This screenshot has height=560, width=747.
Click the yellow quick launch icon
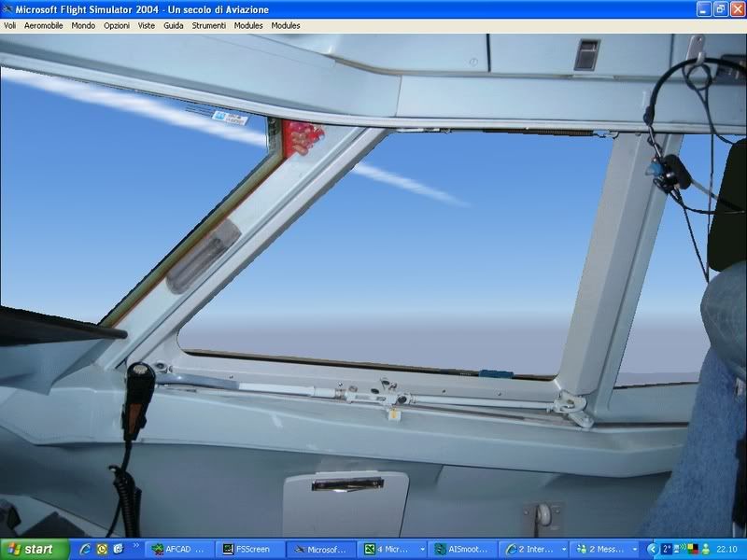pyautogui.click(x=102, y=549)
